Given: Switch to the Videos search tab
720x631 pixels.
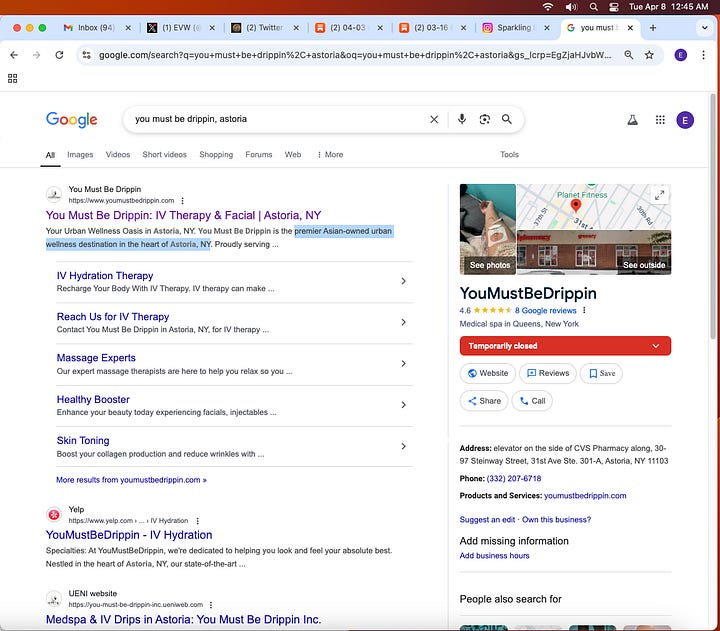Looking at the screenshot, I should [x=118, y=155].
